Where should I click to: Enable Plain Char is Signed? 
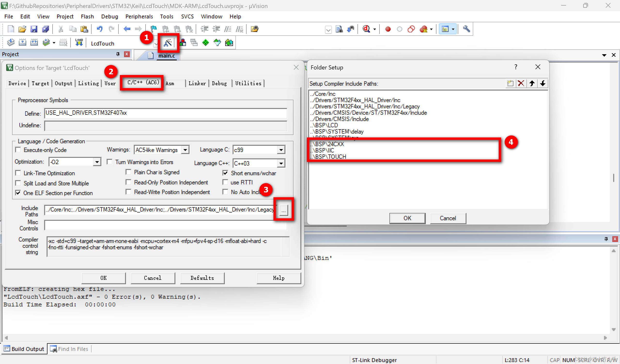(x=128, y=172)
